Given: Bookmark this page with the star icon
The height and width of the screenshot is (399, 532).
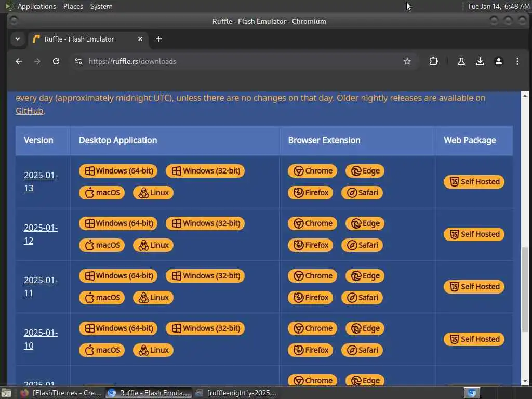Looking at the screenshot, I should (x=407, y=61).
